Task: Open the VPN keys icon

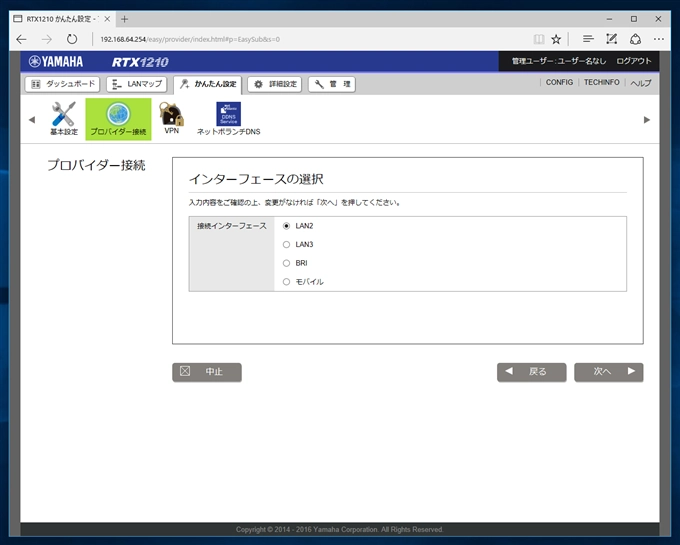Action: (172, 117)
